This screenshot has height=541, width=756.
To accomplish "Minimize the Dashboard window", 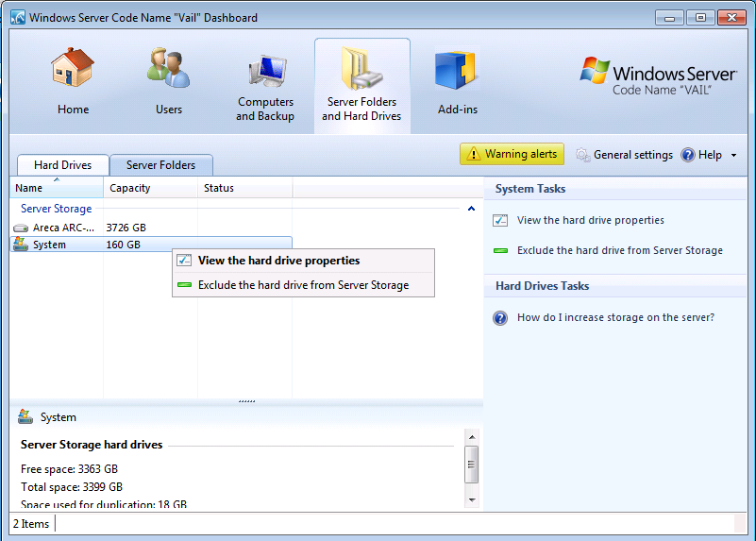I will point(669,18).
